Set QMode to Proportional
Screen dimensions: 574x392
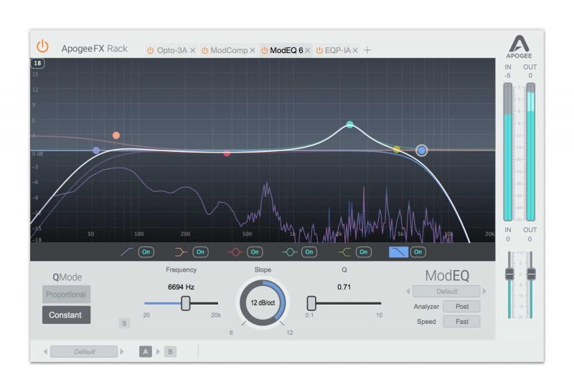click(66, 295)
